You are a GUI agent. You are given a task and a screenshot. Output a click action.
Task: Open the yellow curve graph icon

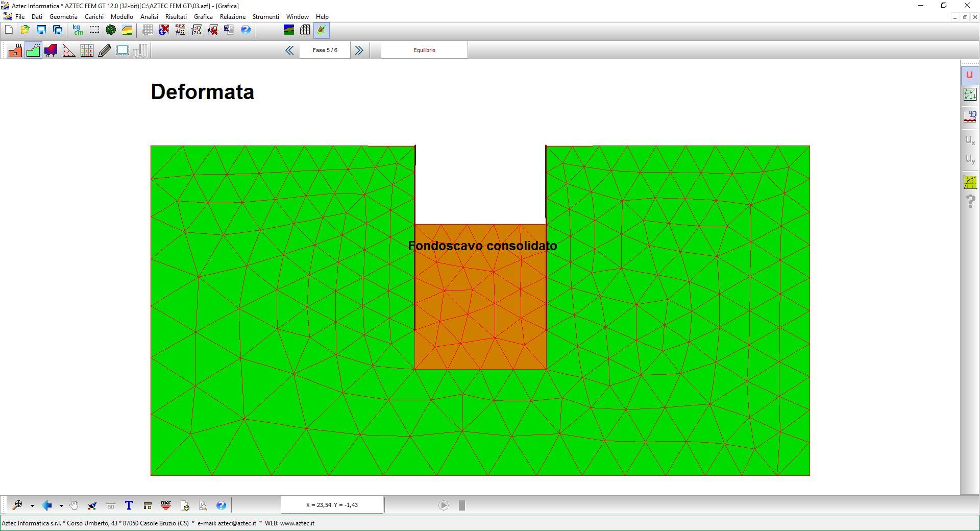pyautogui.click(x=970, y=182)
